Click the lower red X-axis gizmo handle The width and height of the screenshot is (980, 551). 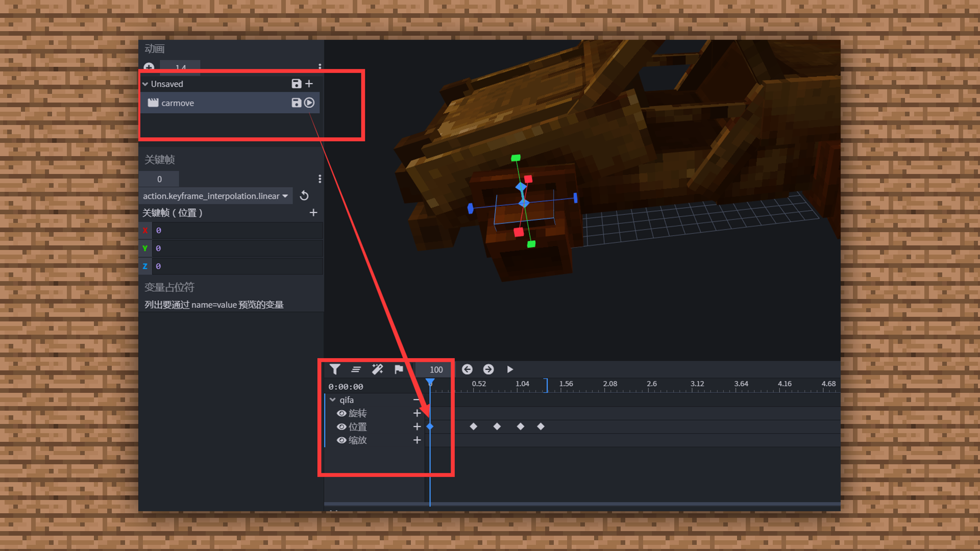[519, 232]
